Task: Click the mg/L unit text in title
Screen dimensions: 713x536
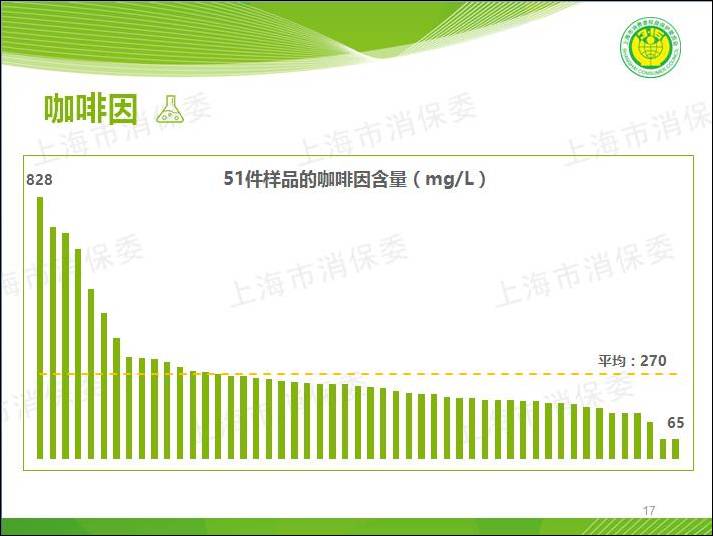Action: pyautogui.click(x=449, y=179)
